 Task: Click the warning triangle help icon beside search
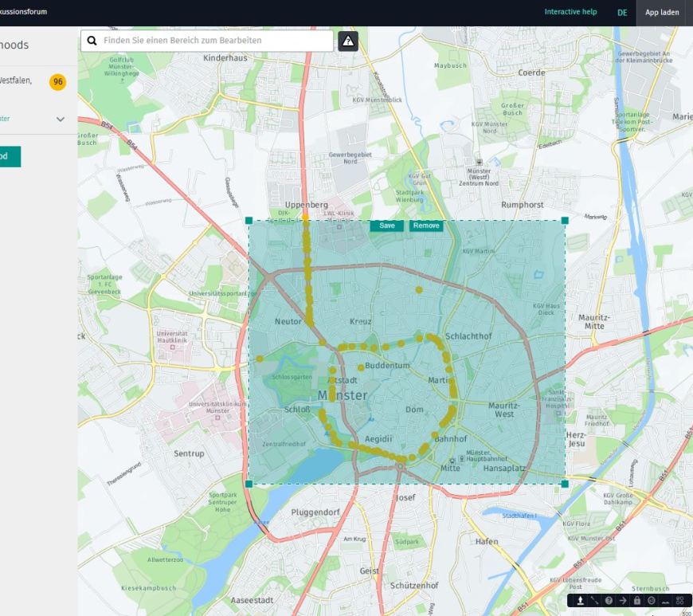[348, 41]
